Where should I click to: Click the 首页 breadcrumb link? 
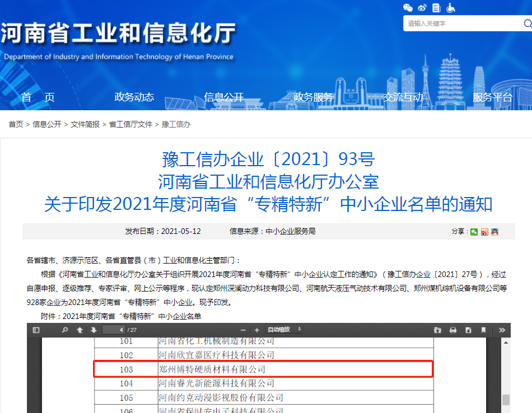click(x=16, y=124)
